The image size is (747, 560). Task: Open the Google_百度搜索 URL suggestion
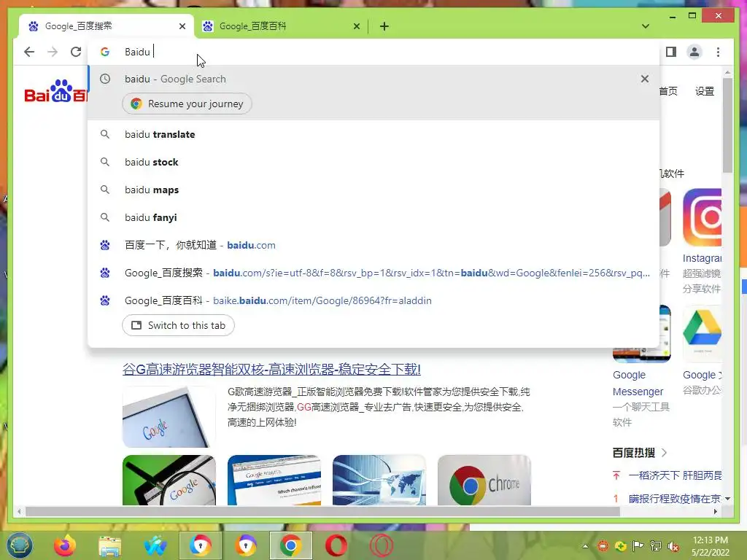374,273
